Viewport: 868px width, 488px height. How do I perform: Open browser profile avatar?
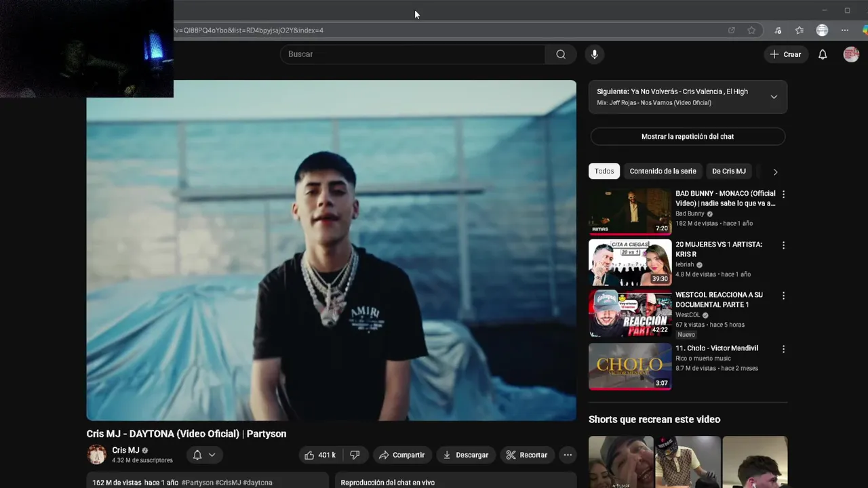click(x=822, y=30)
